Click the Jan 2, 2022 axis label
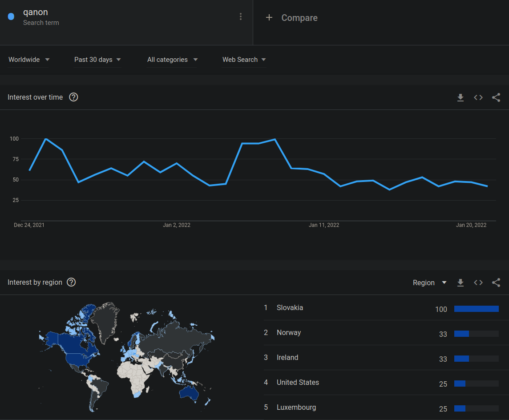Viewport: 509px width, 420px height. [x=177, y=225]
